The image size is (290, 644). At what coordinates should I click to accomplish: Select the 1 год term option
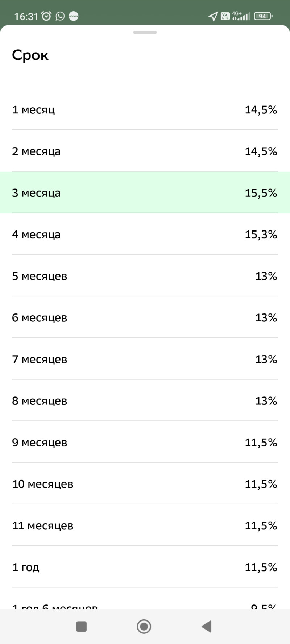pos(145,567)
